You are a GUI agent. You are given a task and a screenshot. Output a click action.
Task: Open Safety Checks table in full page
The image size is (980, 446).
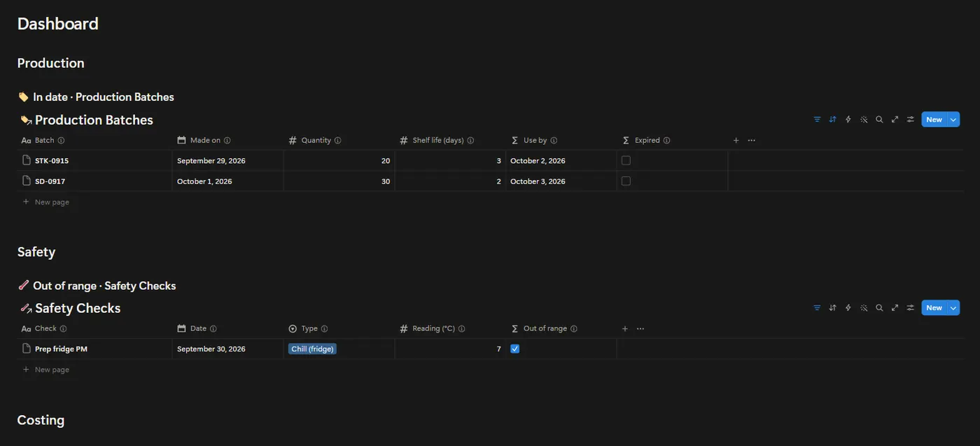(x=895, y=307)
